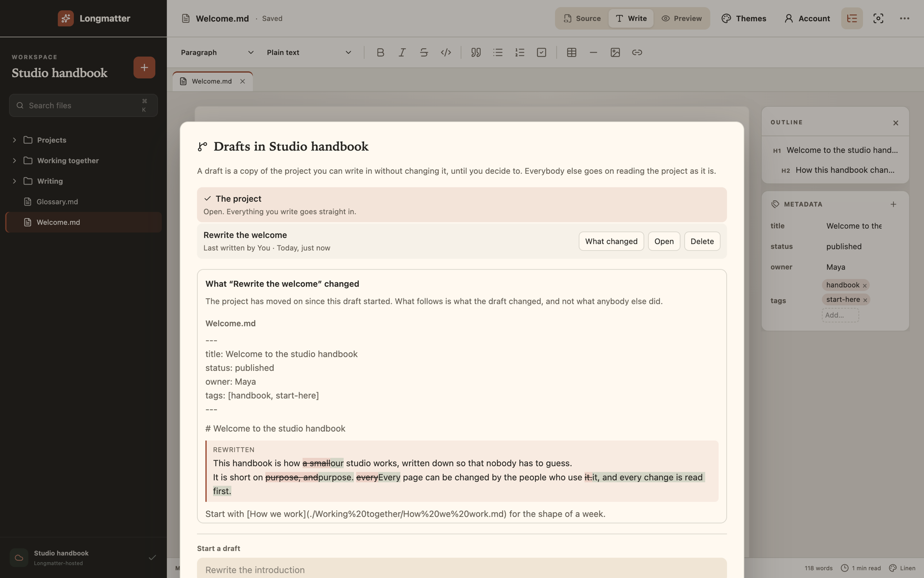Viewport: 924px width, 578px height.
Task: Toggle bold formatting
Action: 380,52
